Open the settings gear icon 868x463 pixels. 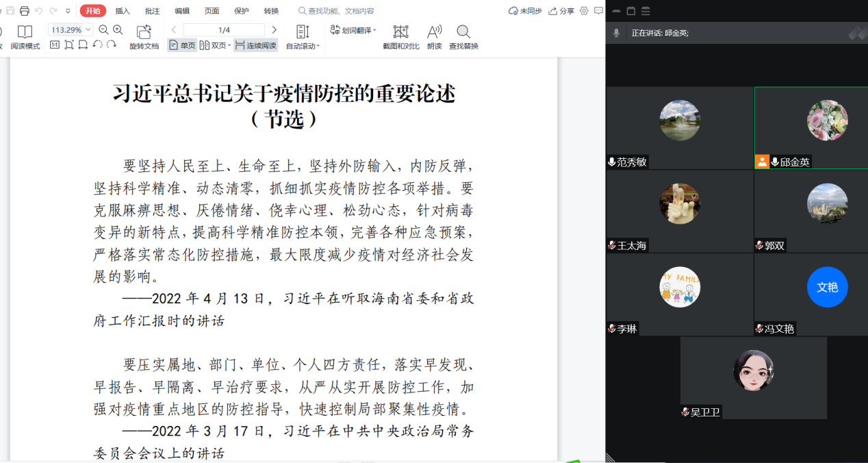[584, 11]
